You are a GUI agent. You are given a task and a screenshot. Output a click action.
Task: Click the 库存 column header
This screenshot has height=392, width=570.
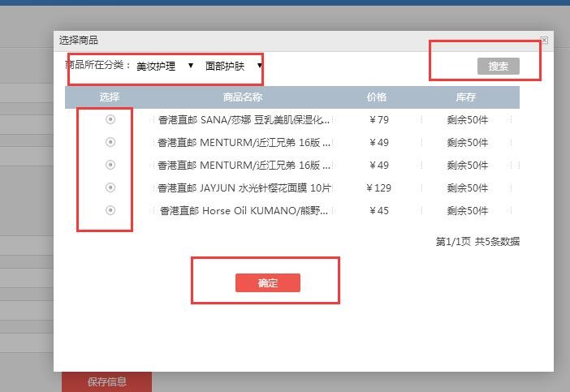(x=466, y=97)
